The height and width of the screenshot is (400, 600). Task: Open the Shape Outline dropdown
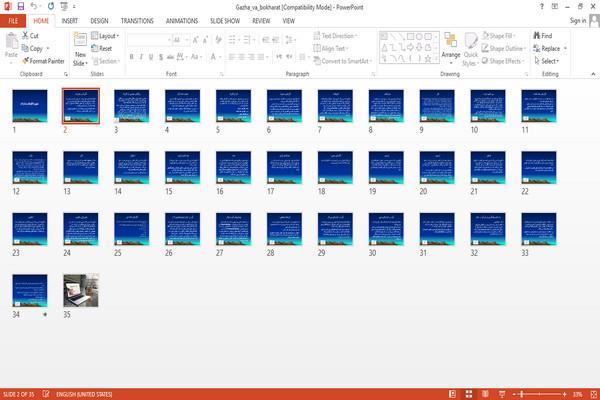[504, 48]
